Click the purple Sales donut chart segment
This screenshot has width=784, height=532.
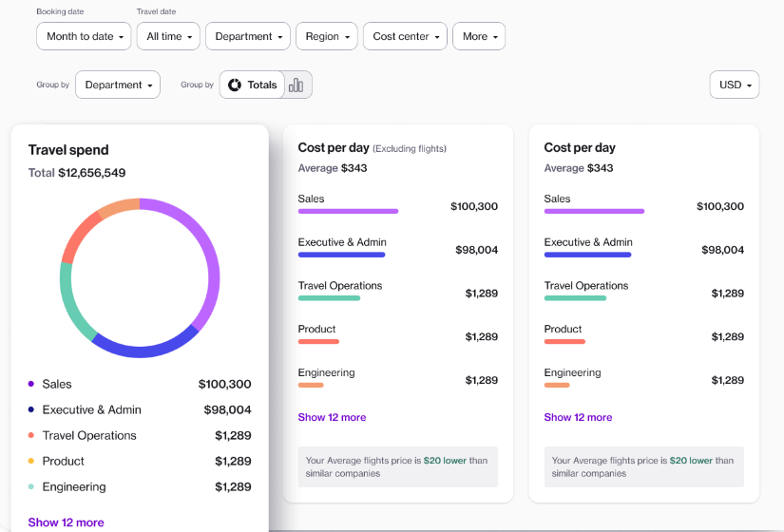[211, 256]
